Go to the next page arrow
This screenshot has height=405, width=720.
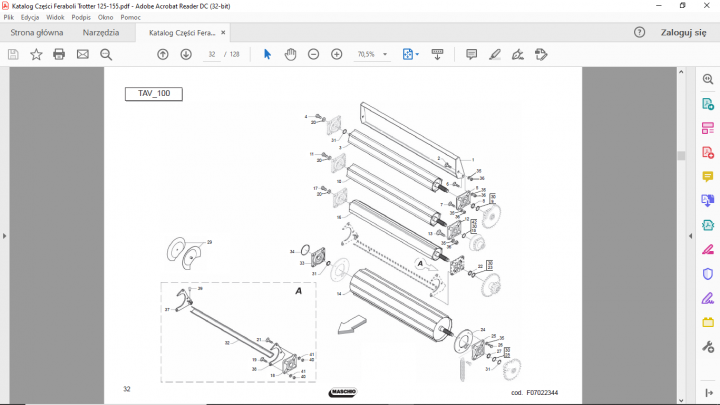(x=186, y=54)
